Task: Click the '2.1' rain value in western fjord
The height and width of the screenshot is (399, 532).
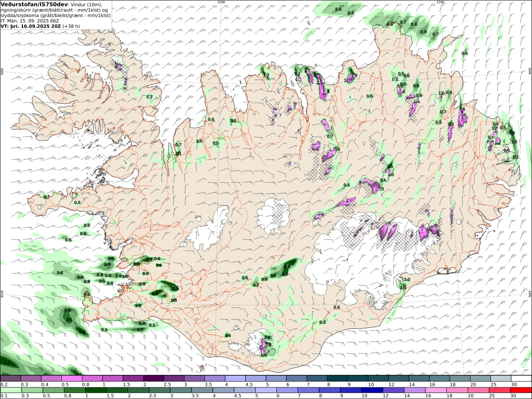Action: [178, 154]
